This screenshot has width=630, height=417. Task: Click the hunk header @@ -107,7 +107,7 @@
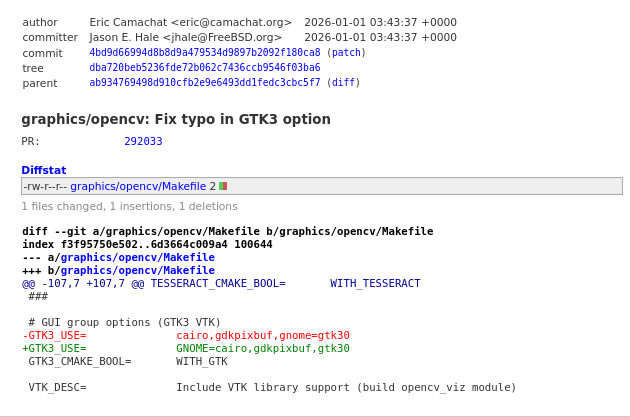point(83,284)
